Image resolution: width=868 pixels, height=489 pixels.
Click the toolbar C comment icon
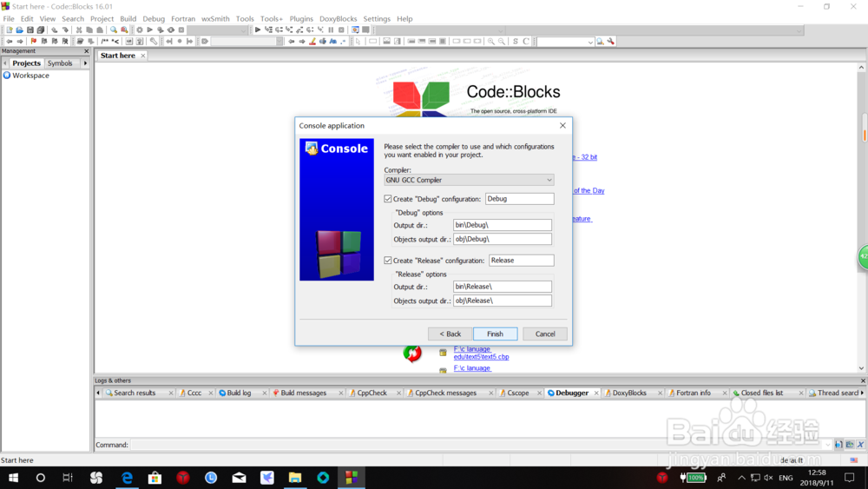click(x=526, y=42)
